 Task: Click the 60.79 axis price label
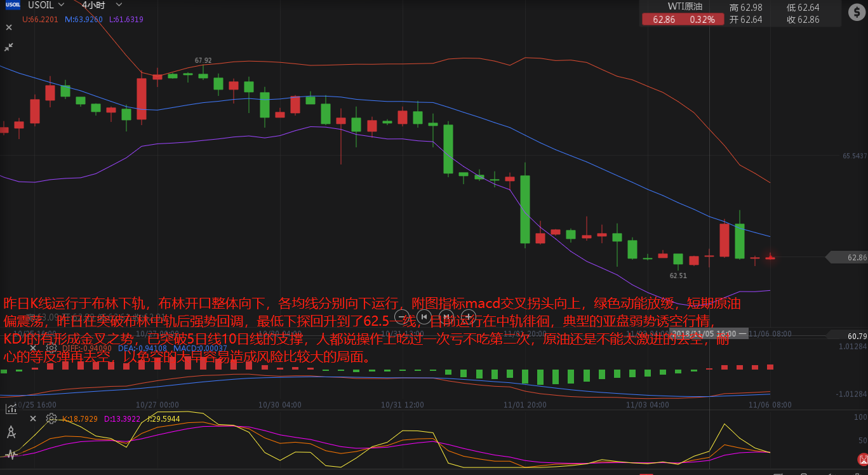tap(857, 336)
